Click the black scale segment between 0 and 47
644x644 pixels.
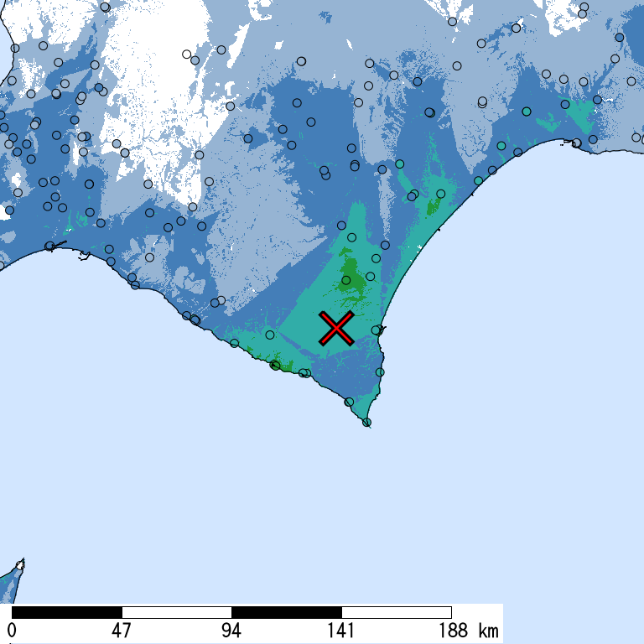(x=67, y=612)
